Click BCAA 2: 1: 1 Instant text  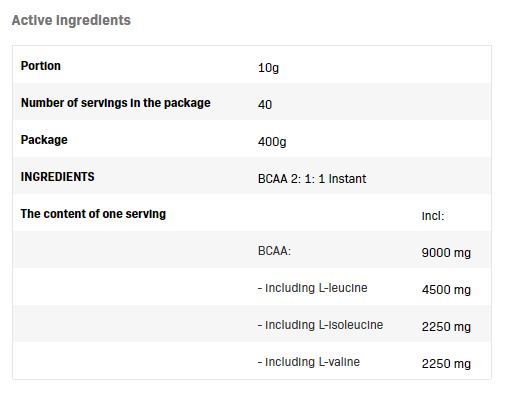coord(312,179)
